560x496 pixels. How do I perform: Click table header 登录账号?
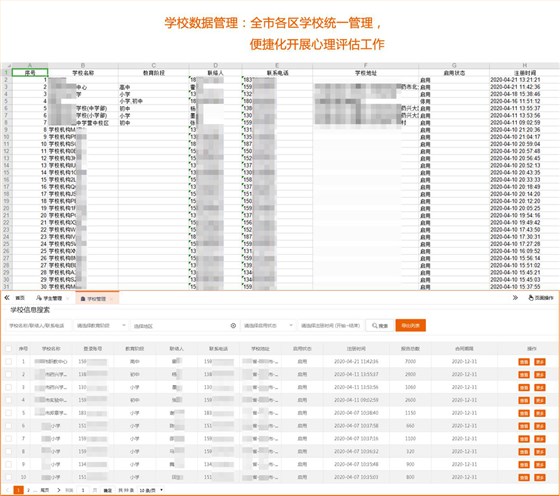[93, 349]
